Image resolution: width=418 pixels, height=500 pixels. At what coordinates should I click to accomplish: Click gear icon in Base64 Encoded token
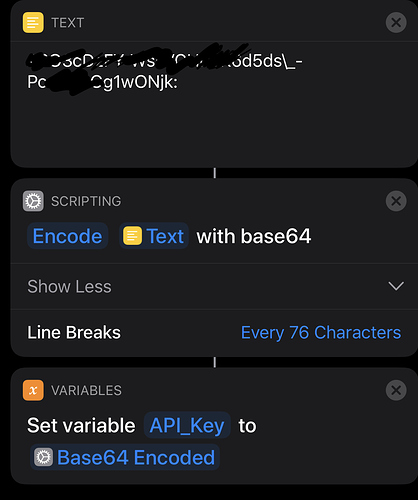[43, 457]
